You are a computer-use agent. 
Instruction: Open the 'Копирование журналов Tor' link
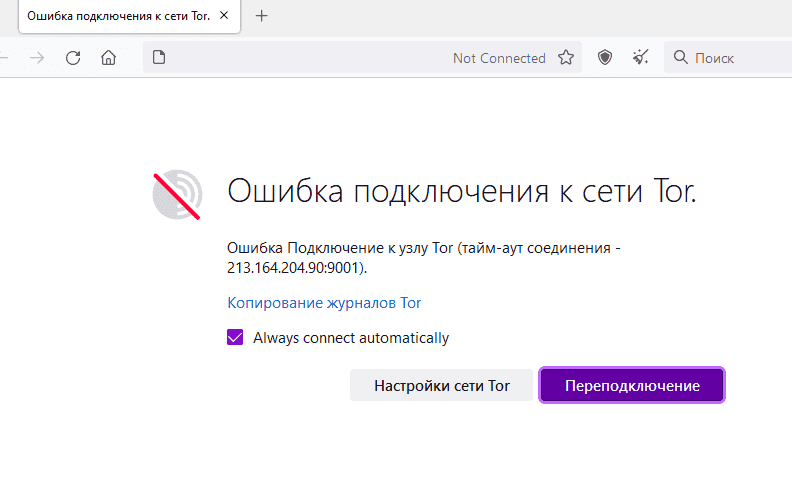click(x=324, y=303)
